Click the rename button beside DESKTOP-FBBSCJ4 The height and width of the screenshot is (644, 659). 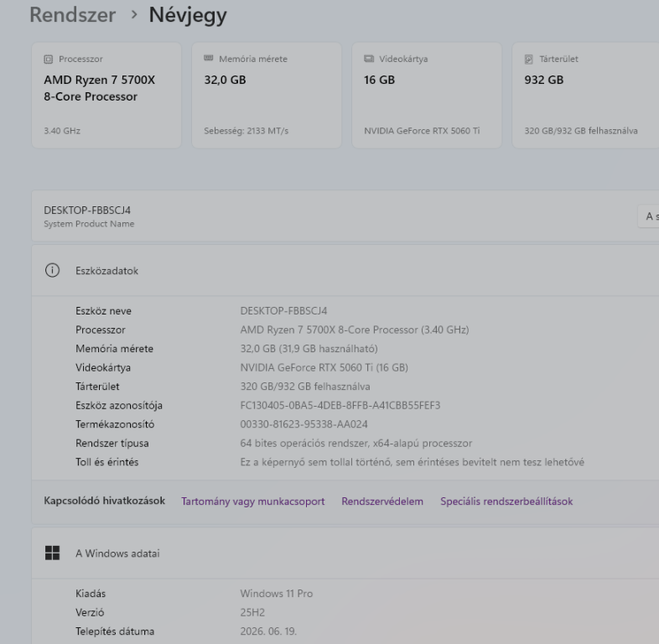click(648, 216)
